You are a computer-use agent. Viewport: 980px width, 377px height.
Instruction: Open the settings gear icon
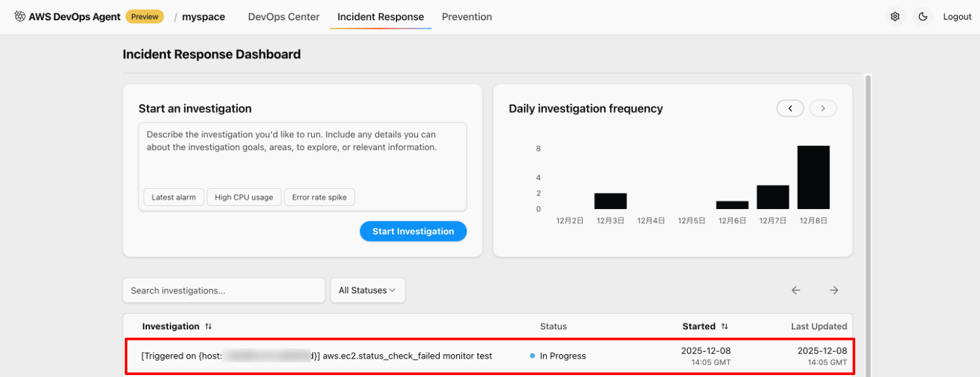point(895,17)
